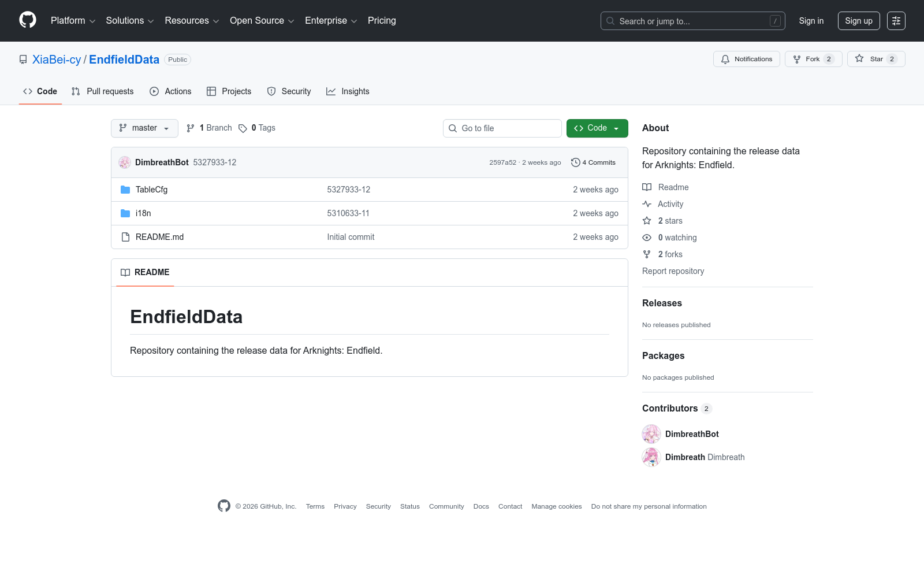
Task: Switch to the Projects tab
Action: [229, 91]
